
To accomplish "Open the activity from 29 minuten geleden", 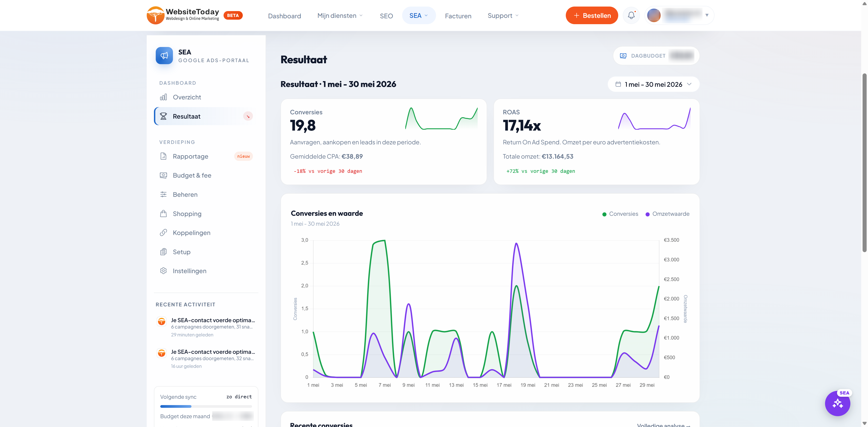I will pos(206,327).
